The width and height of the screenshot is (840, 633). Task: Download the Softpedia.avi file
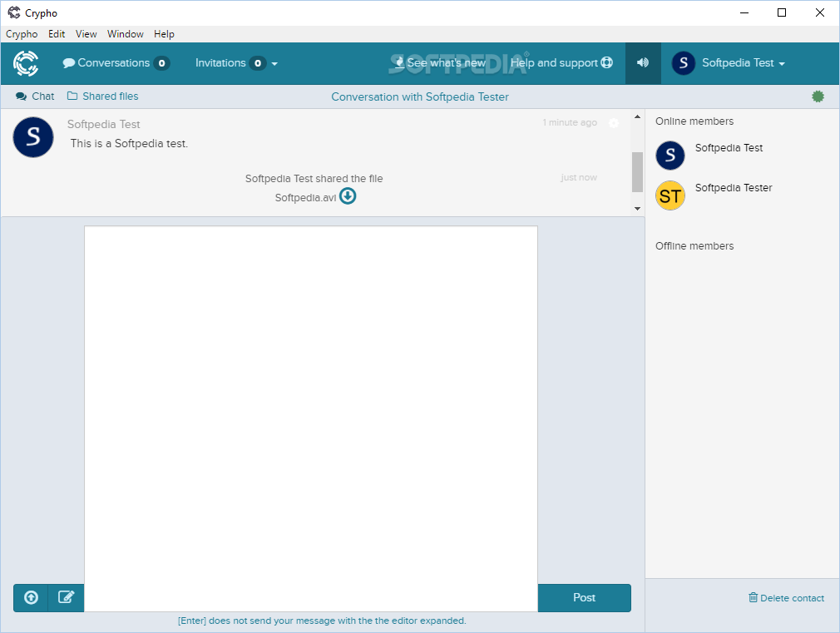(348, 196)
